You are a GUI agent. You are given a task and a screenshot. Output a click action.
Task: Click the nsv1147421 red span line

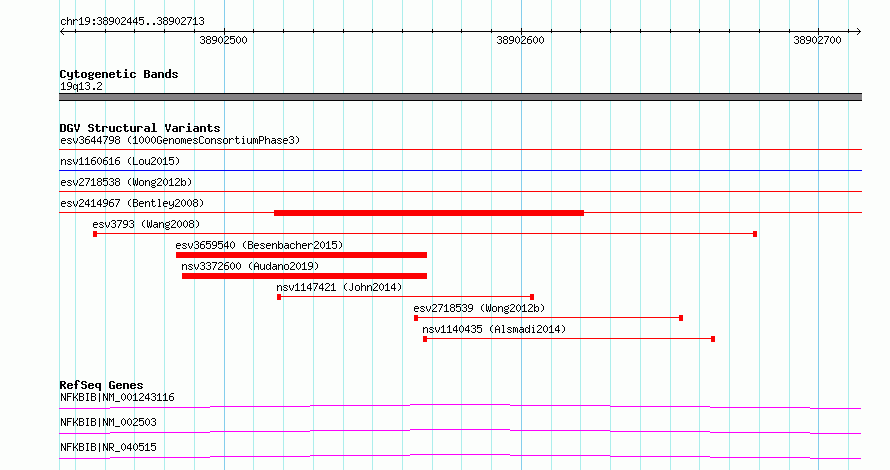click(x=405, y=297)
